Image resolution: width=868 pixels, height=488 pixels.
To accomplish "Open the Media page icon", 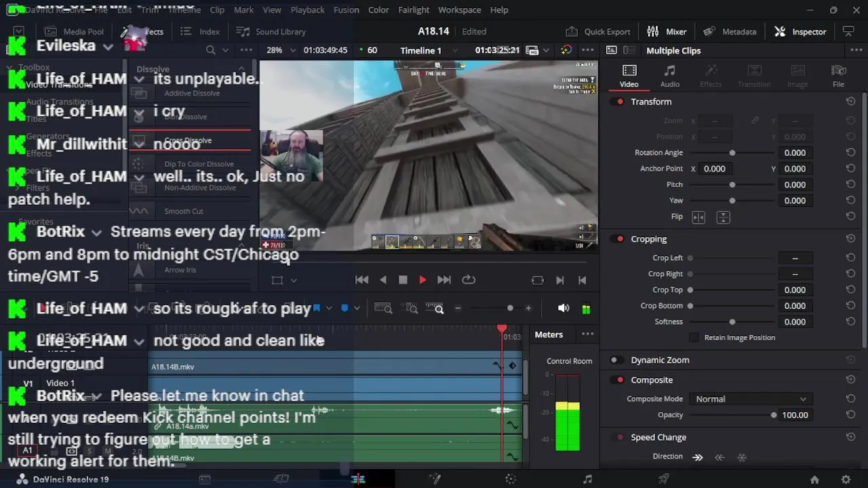I will pyautogui.click(x=204, y=479).
